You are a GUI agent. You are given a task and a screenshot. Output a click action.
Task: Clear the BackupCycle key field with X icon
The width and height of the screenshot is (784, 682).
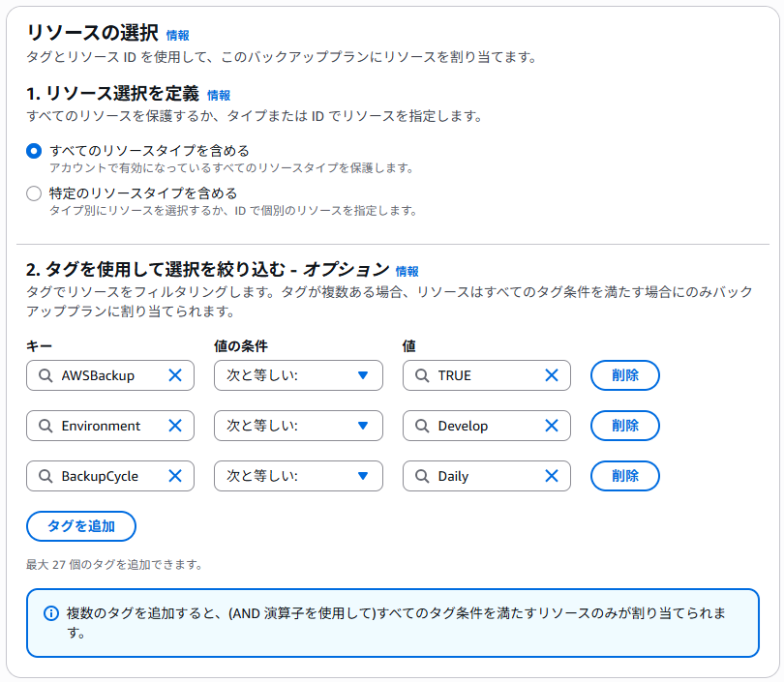175,476
